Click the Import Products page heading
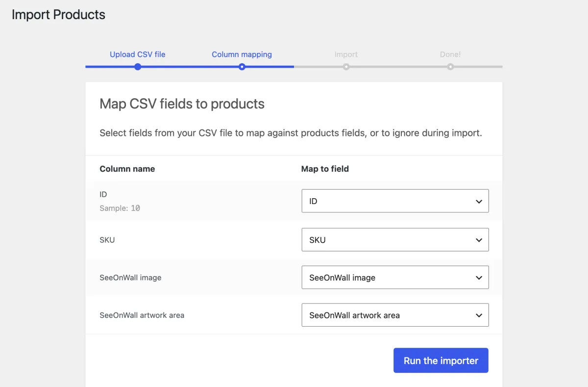Image resolution: width=588 pixels, height=387 pixels. click(58, 15)
